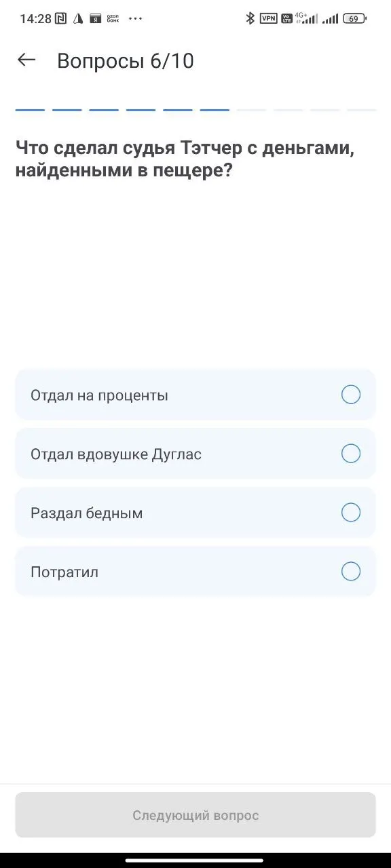Tap the Вопросы 6/10 header title
391x868 pixels.
(126, 61)
